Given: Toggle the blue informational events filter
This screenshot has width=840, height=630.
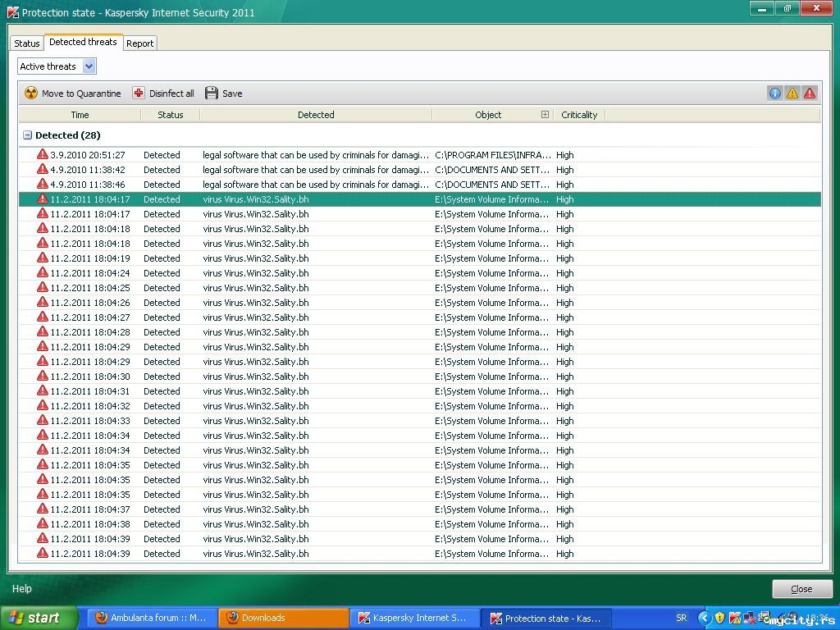Looking at the screenshot, I should pos(774,94).
